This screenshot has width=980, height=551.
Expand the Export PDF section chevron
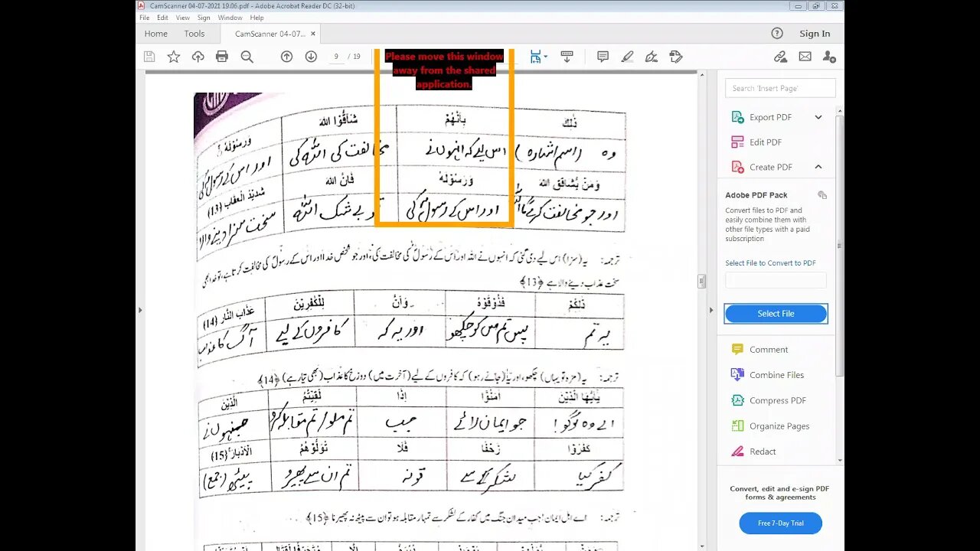pos(818,117)
